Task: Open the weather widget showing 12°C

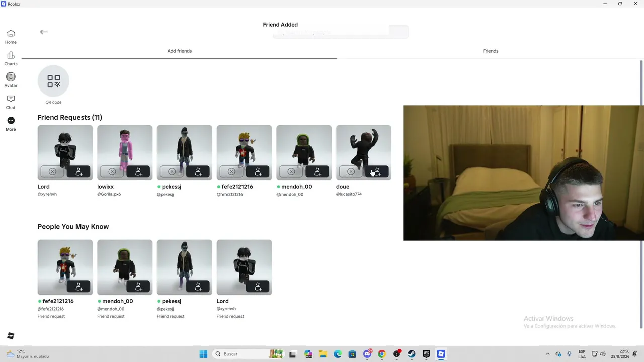Action: click(28, 354)
